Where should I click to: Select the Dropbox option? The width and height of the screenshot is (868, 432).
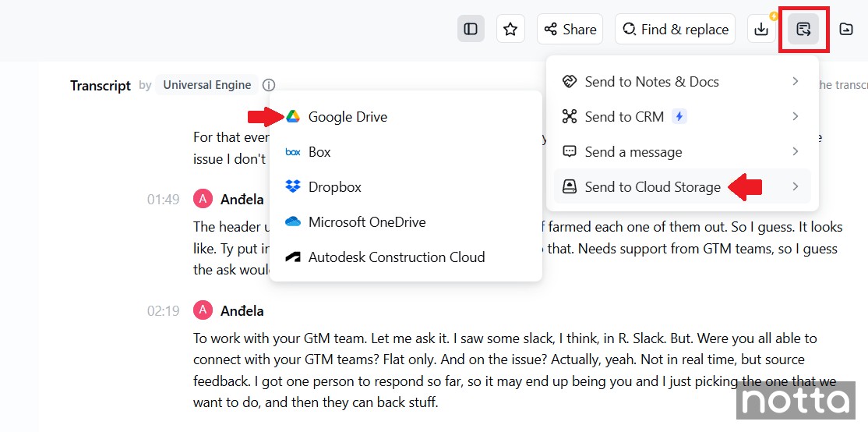tap(335, 187)
